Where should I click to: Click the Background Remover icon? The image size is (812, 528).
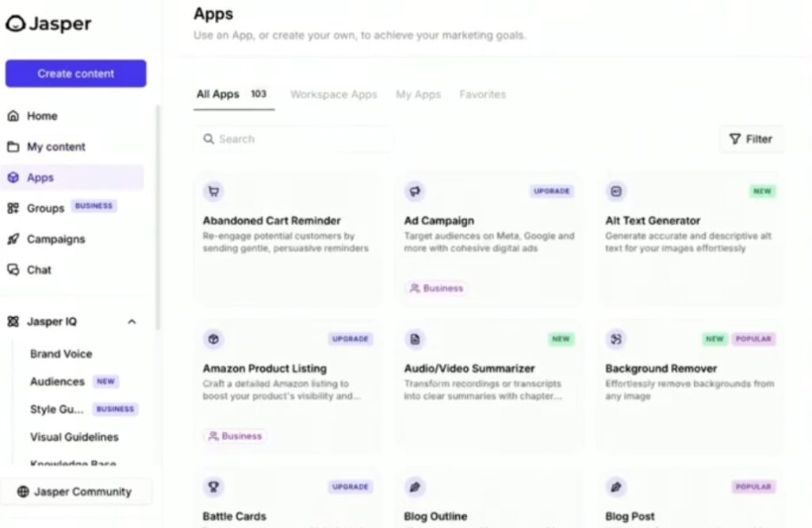click(x=616, y=339)
